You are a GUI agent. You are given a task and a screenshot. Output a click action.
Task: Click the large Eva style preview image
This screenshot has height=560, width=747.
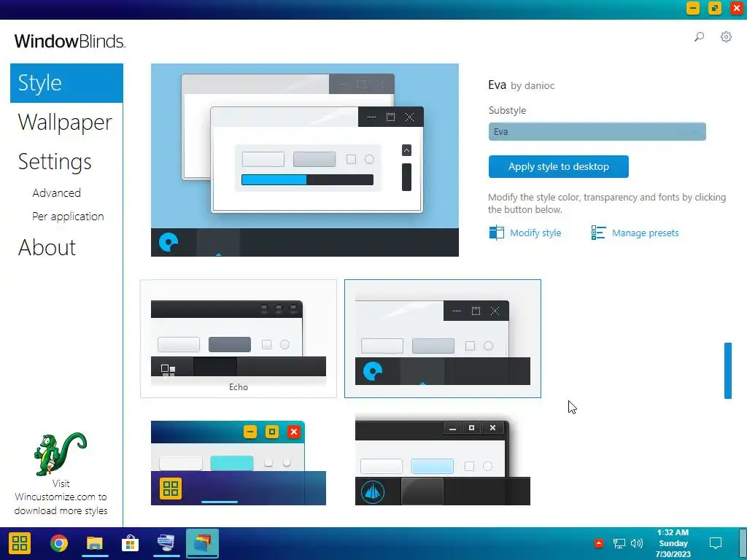coord(305,160)
